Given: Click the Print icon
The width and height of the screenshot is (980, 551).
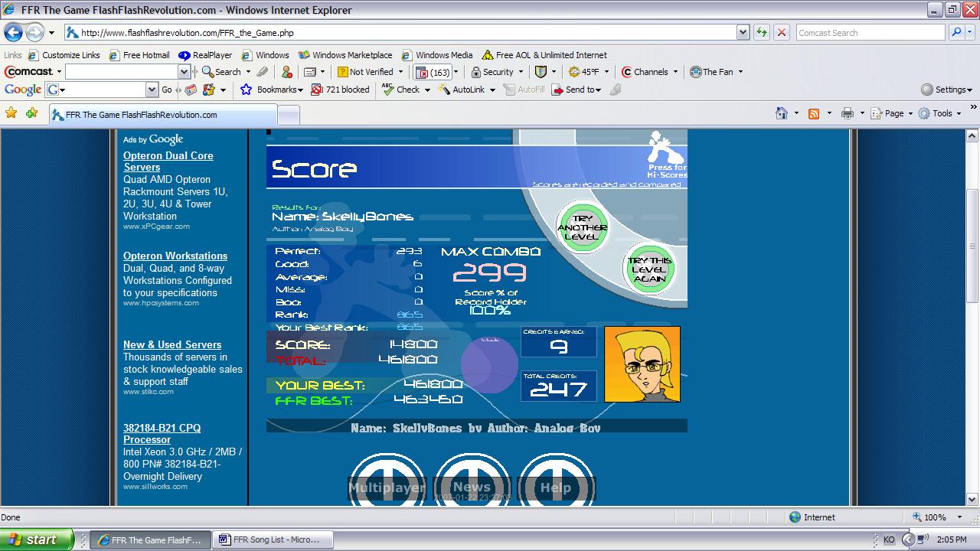Looking at the screenshot, I should [x=847, y=113].
